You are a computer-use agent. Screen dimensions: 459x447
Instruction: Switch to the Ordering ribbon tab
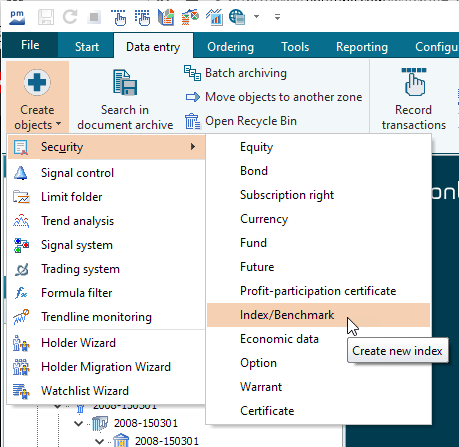pos(230,47)
